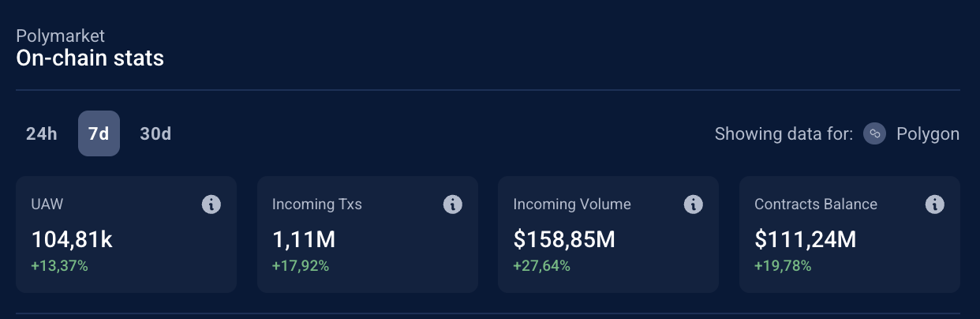
Task: Switch stats to the 30d period
Action: (155, 133)
